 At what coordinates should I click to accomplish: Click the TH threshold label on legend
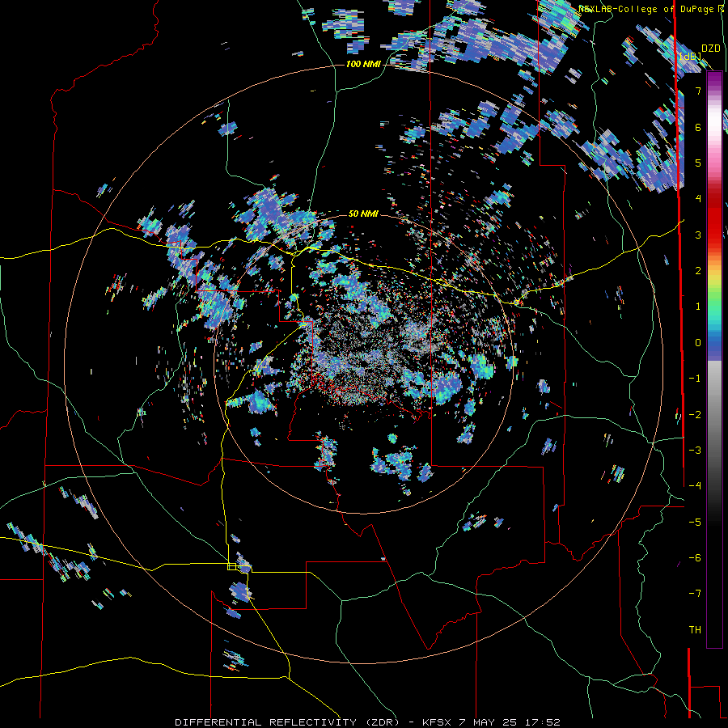695,630
